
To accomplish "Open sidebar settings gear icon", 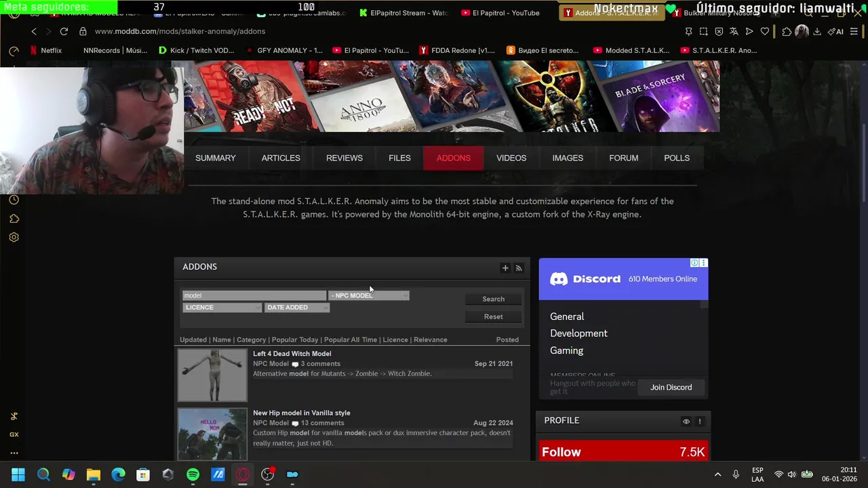I will pyautogui.click(x=14, y=237).
